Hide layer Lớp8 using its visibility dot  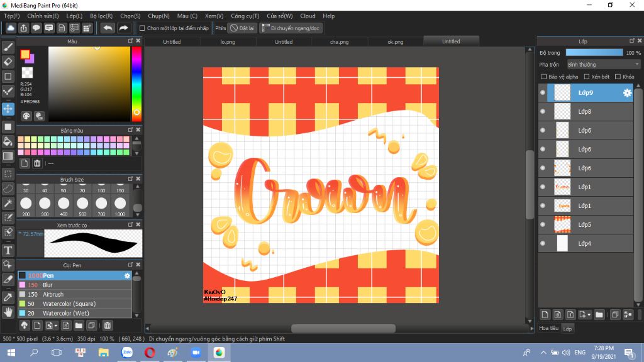[543, 111]
